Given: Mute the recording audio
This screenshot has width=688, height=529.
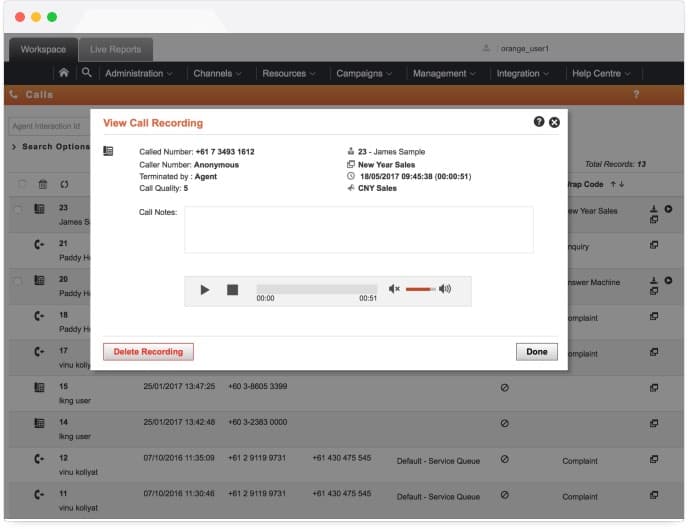Looking at the screenshot, I should click(x=394, y=289).
